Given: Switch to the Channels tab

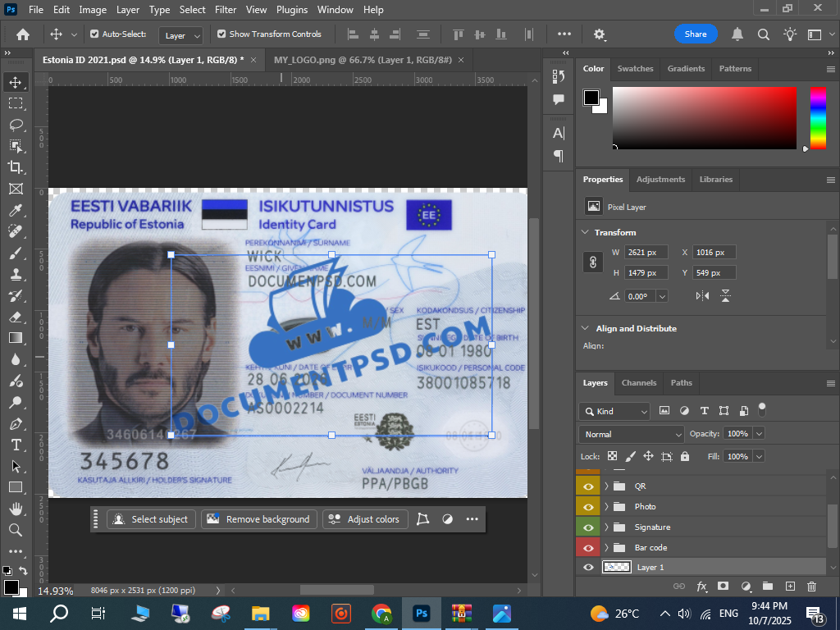Looking at the screenshot, I should (638, 382).
